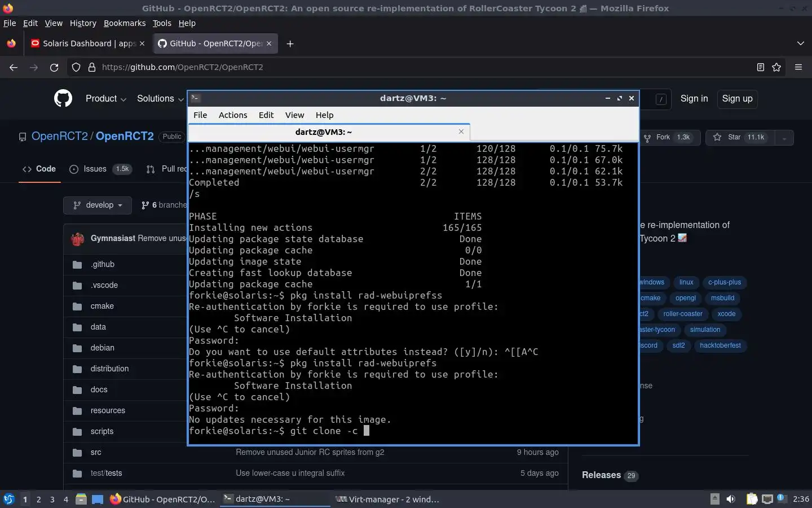Expand the Product dropdown in GitHub header
Image resolution: width=812 pixels, height=508 pixels.
(x=106, y=99)
